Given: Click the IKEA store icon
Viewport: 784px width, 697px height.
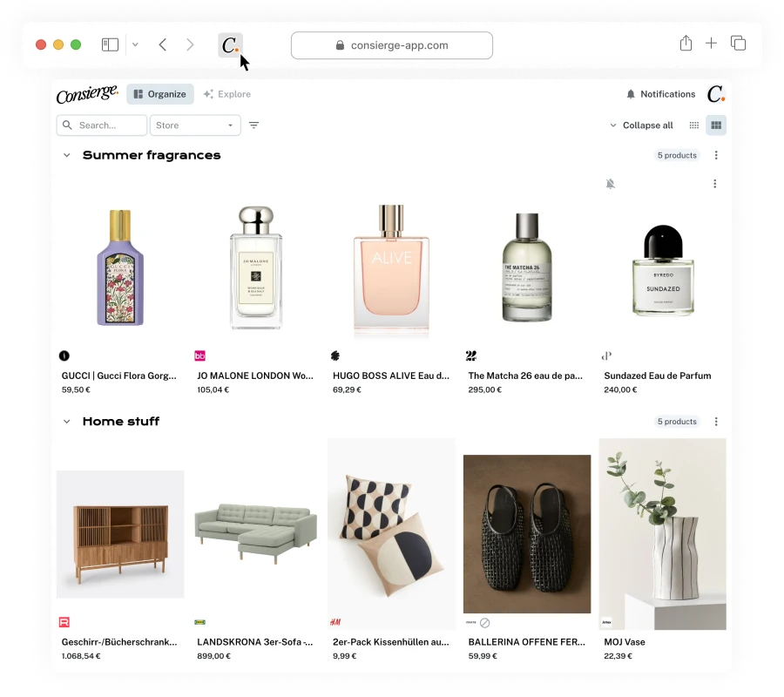Looking at the screenshot, I should click(199, 622).
